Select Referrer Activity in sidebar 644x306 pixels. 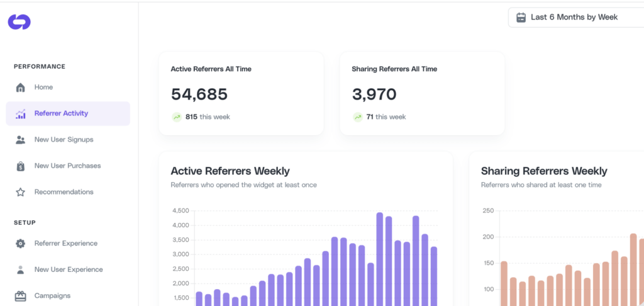(68, 113)
